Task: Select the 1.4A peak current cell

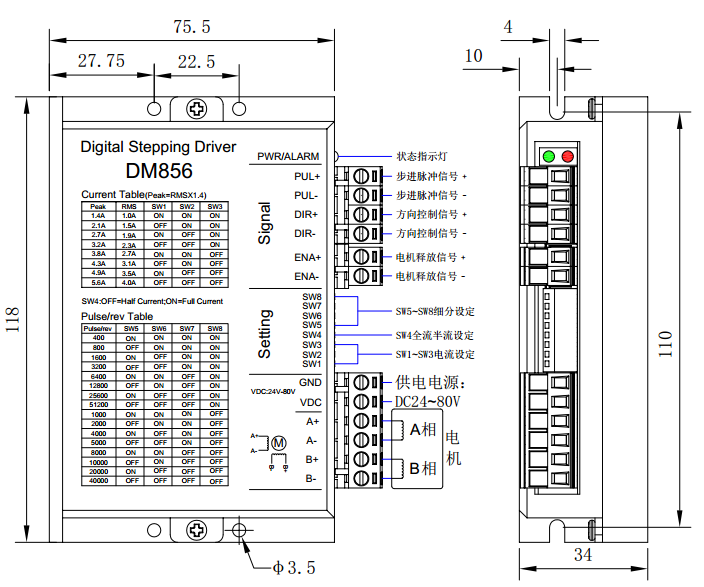Action: pyautogui.click(x=98, y=216)
